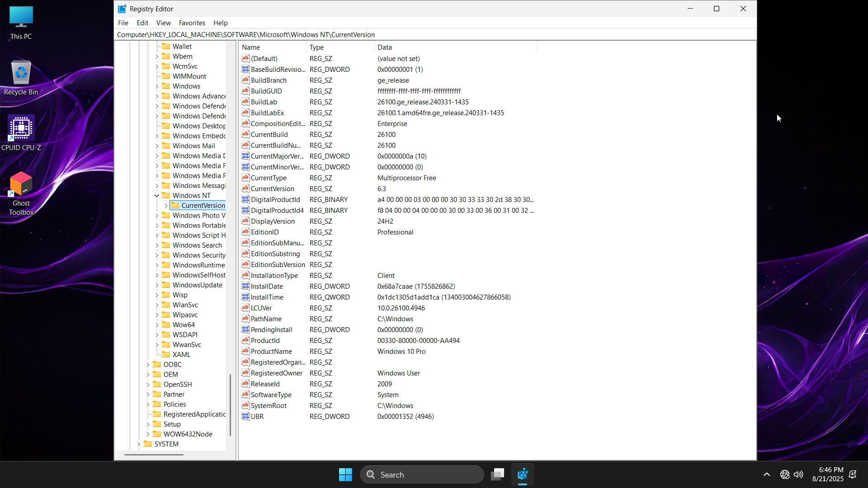Open the View menu

point(164,23)
